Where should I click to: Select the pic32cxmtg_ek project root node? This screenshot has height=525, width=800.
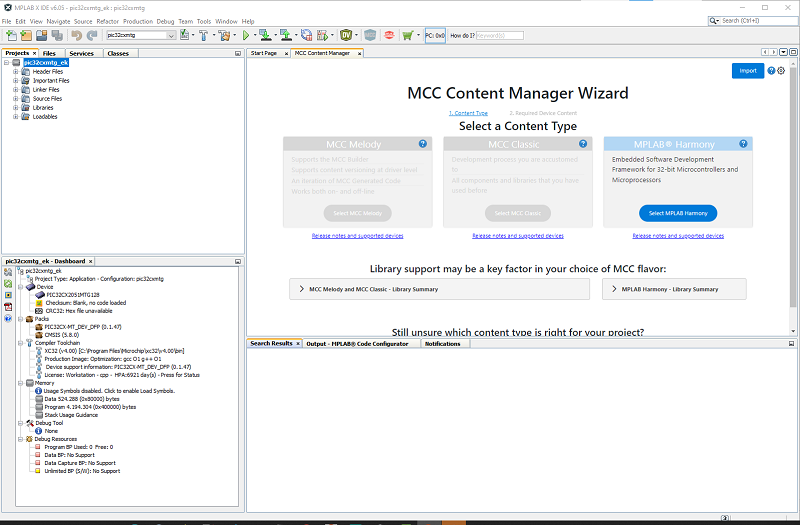pos(46,62)
